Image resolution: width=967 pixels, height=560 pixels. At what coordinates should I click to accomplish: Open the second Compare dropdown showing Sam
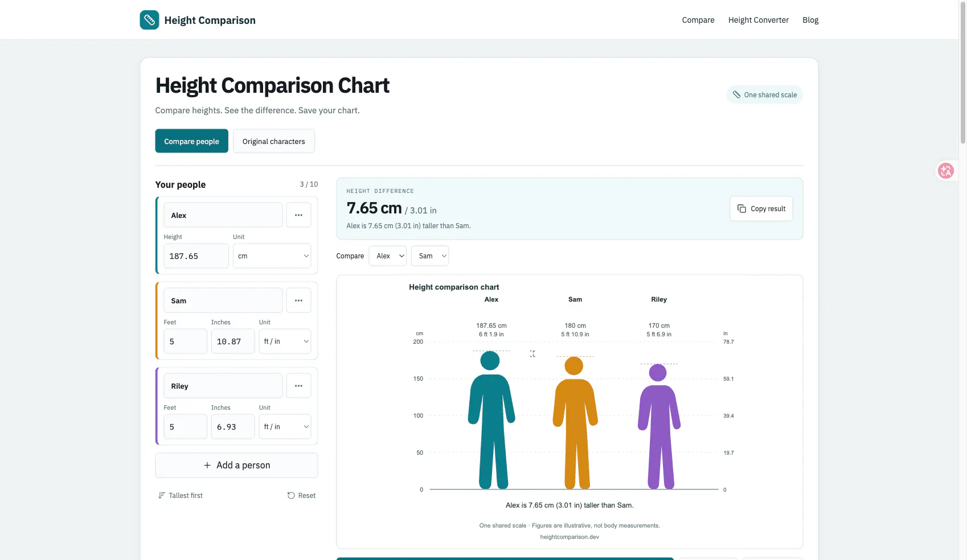pyautogui.click(x=430, y=256)
